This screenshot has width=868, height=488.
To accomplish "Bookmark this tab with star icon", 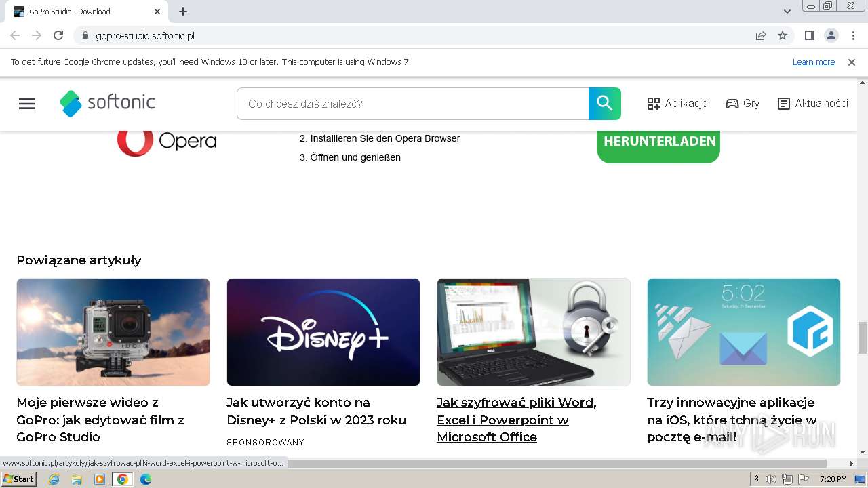I will 783,35.
